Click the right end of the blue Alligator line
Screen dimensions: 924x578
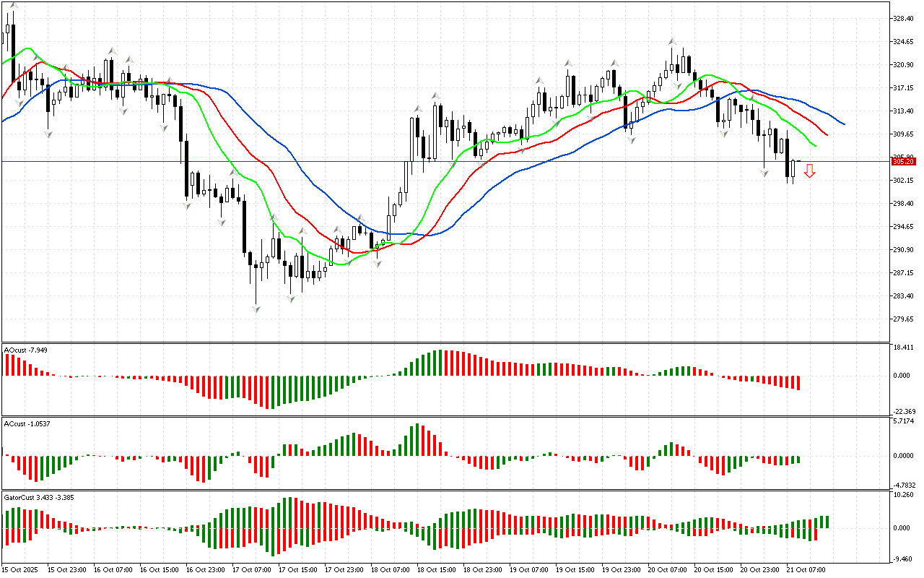tap(844, 124)
